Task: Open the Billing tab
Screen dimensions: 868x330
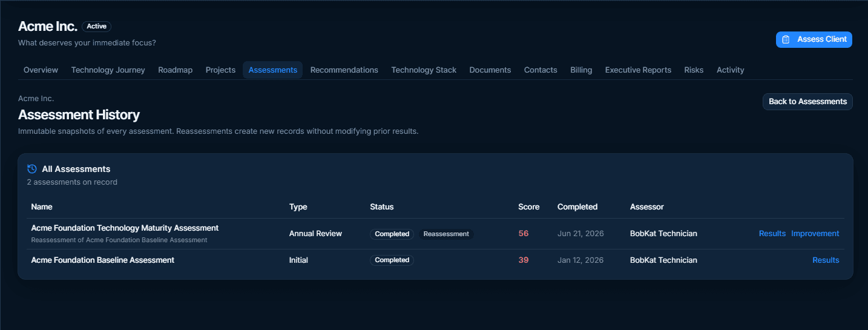Action: pos(581,70)
